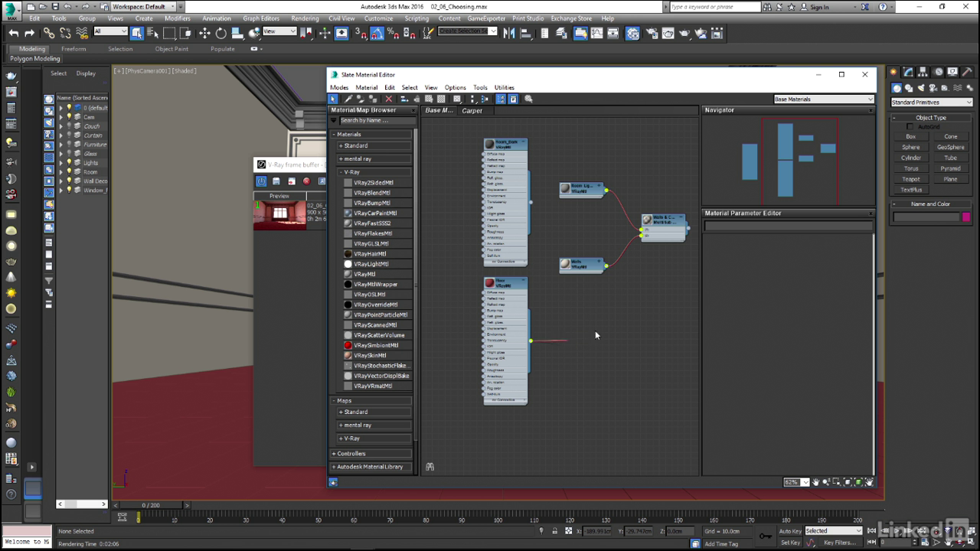Expand the Standard materials group
The height and width of the screenshot is (551, 980).
coord(375,145)
